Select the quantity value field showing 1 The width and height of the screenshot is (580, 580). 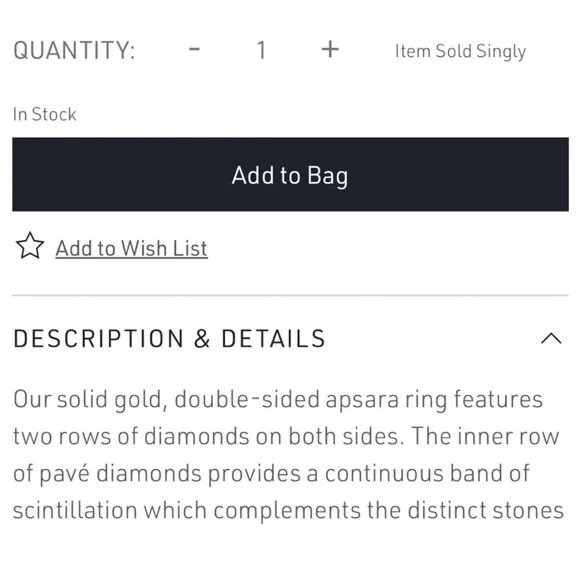(x=262, y=50)
